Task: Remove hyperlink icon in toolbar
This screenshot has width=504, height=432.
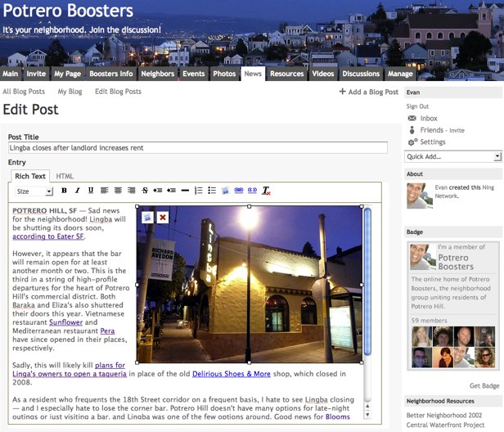Action: [x=252, y=191]
